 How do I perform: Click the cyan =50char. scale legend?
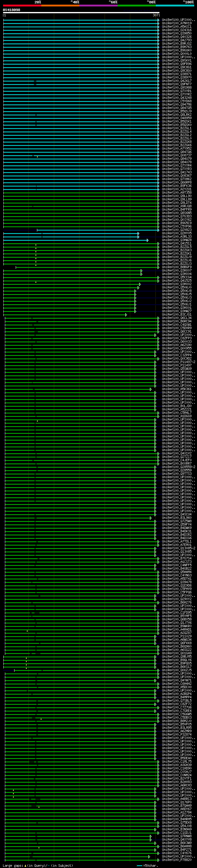click(147, 866)
